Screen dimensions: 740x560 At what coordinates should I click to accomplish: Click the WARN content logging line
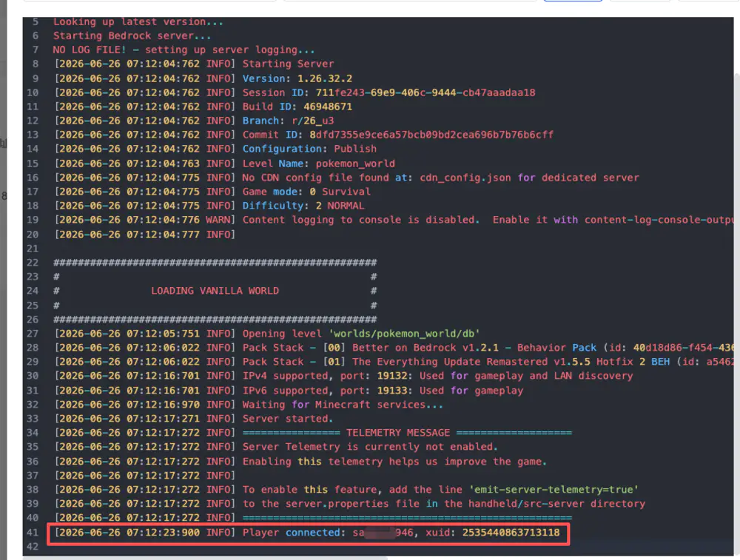(394, 220)
